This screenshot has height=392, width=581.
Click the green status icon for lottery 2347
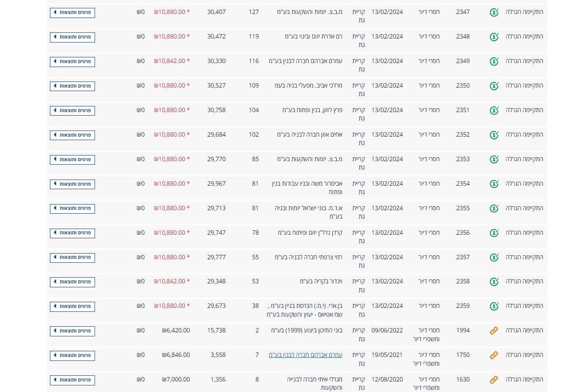494,12
